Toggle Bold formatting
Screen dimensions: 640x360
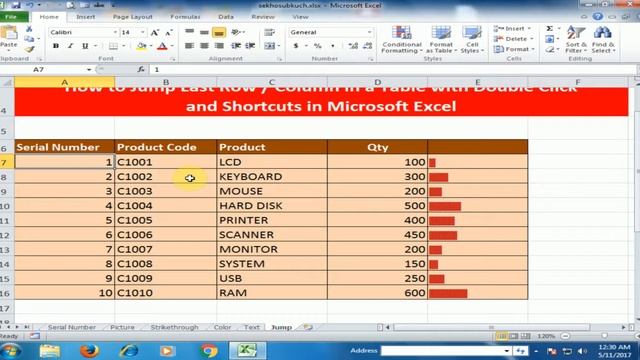[56, 46]
